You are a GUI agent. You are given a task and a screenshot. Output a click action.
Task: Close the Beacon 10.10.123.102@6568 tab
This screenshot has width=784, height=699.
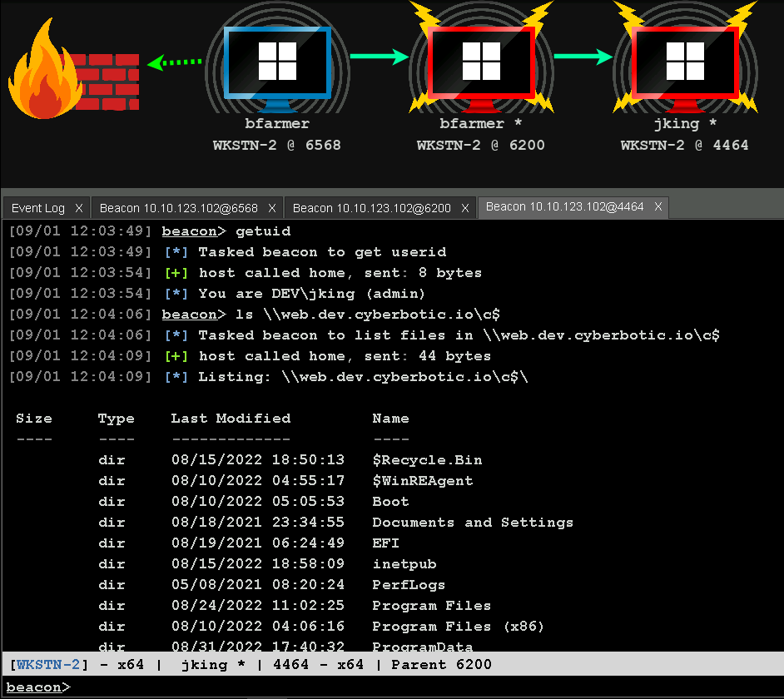tap(273, 208)
